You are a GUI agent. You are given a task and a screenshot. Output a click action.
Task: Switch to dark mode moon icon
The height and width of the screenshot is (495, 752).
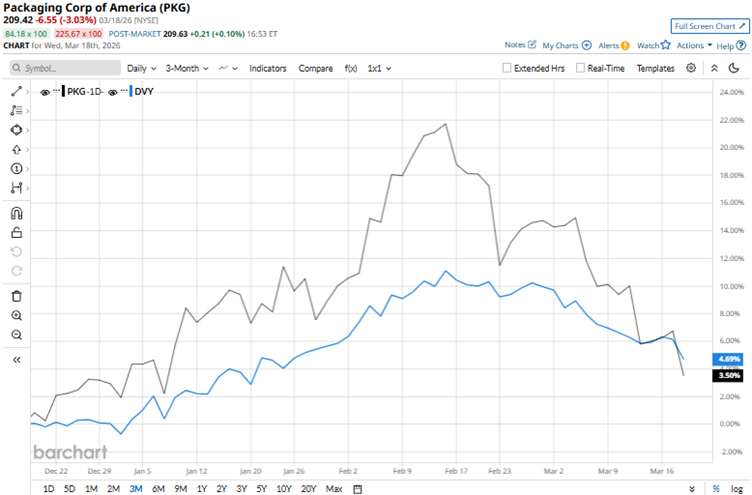click(x=734, y=68)
